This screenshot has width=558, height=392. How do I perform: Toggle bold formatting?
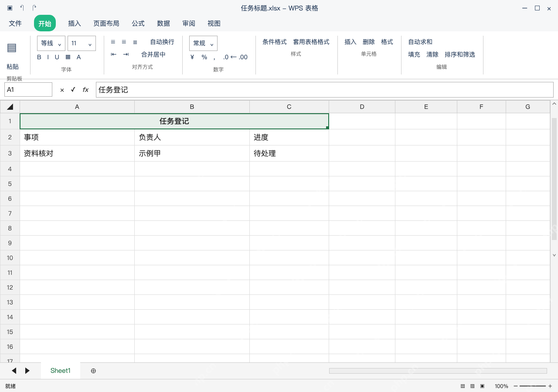click(x=39, y=57)
